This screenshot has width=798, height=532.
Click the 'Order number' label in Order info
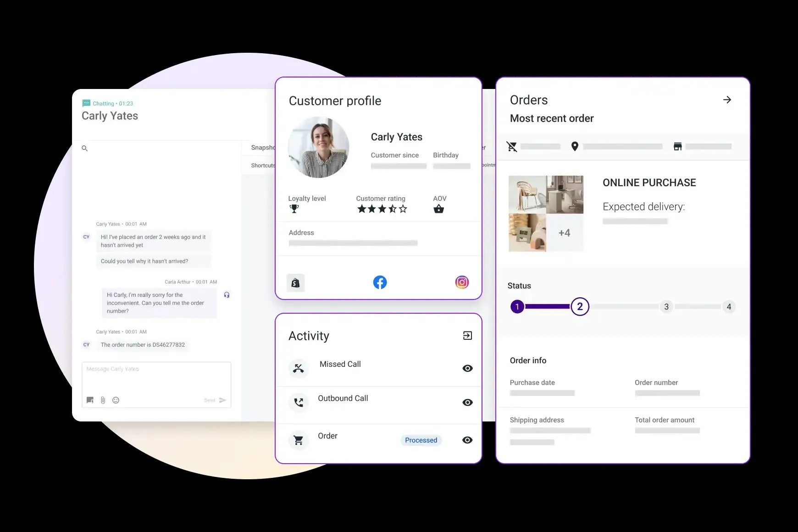click(656, 382)
